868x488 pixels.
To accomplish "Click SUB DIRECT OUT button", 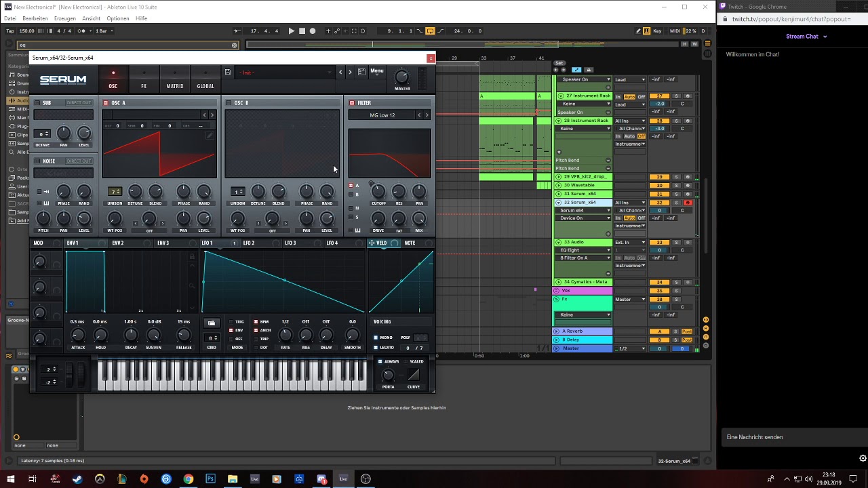I will [x=79, y=103].
